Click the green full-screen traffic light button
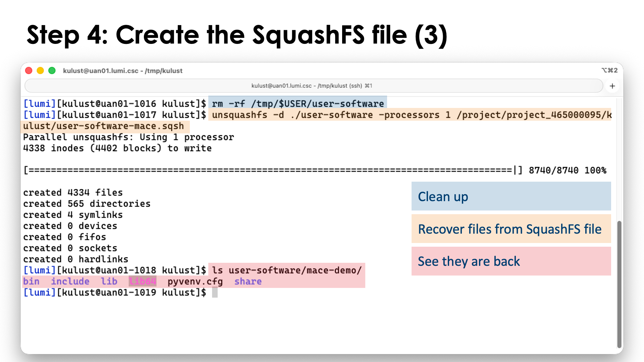Image resolution: width=644 pixels, height=362 pixels. coord(52,71)
